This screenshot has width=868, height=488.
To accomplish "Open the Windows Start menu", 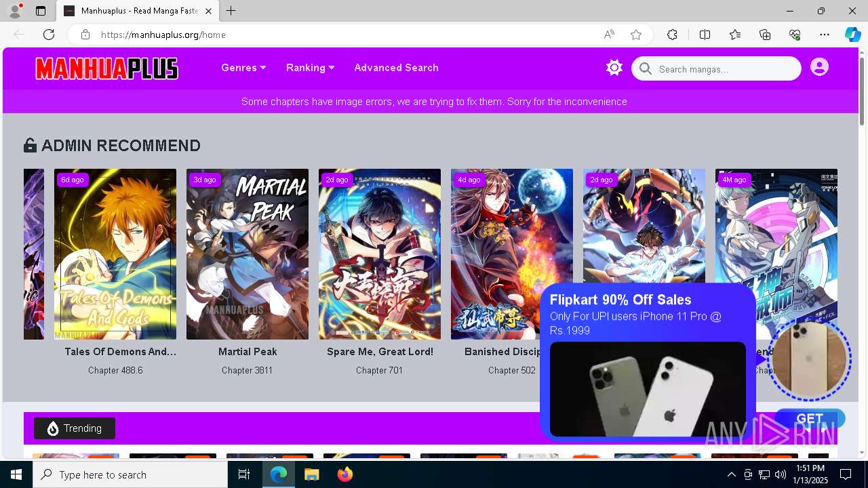I will click(16, 474).
